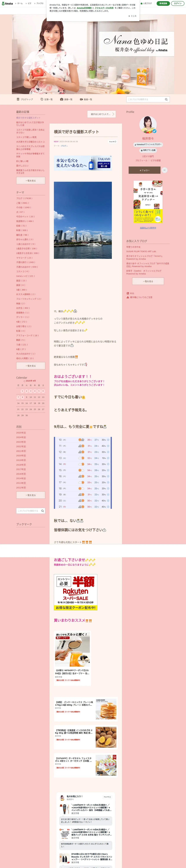Open the ピグの部屋 link
Screen dimensions: 186x868
156,160
